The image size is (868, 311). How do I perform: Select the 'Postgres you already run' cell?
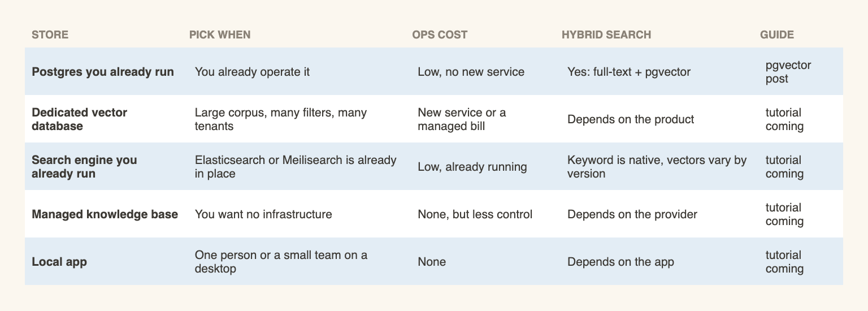(103, 72)
